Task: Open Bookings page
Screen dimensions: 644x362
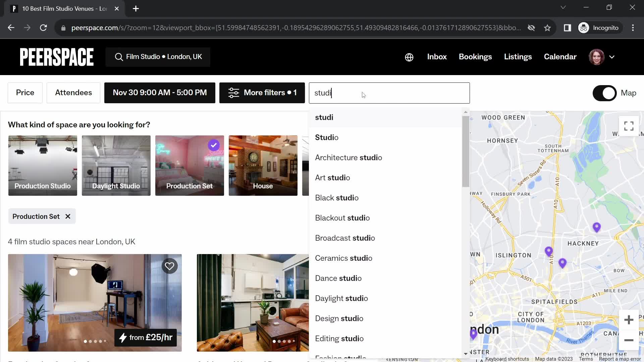Action: point(475,57)
